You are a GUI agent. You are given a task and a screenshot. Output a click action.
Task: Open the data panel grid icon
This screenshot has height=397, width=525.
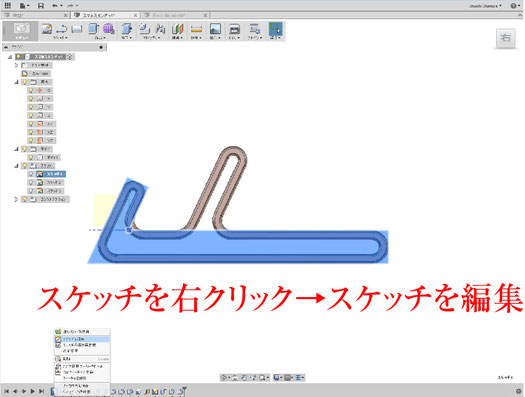[7, 5]
